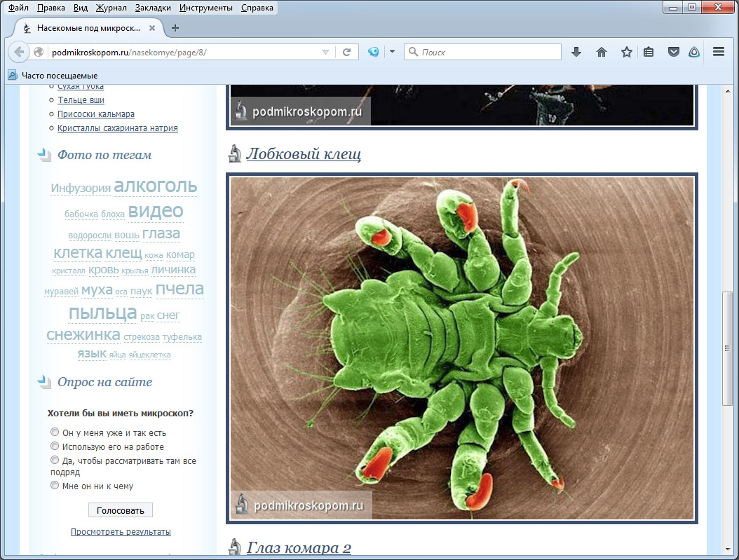
Task: Open a new tab with plus button
Action: click(175, 28)
